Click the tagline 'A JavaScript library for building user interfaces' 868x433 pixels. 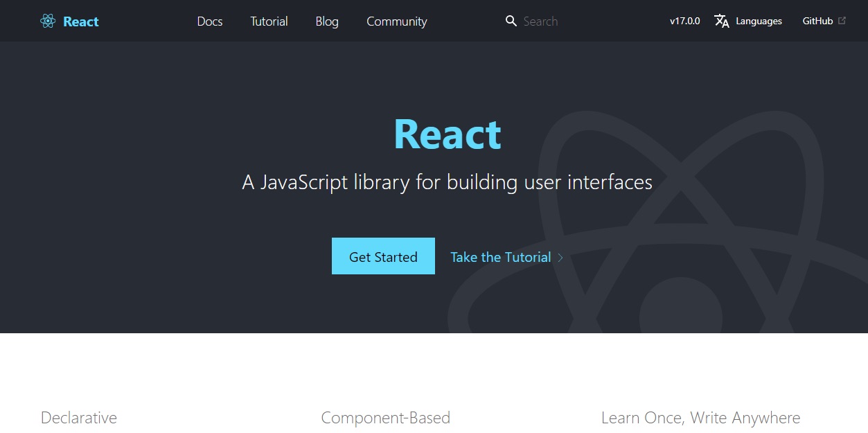point(448,183)
